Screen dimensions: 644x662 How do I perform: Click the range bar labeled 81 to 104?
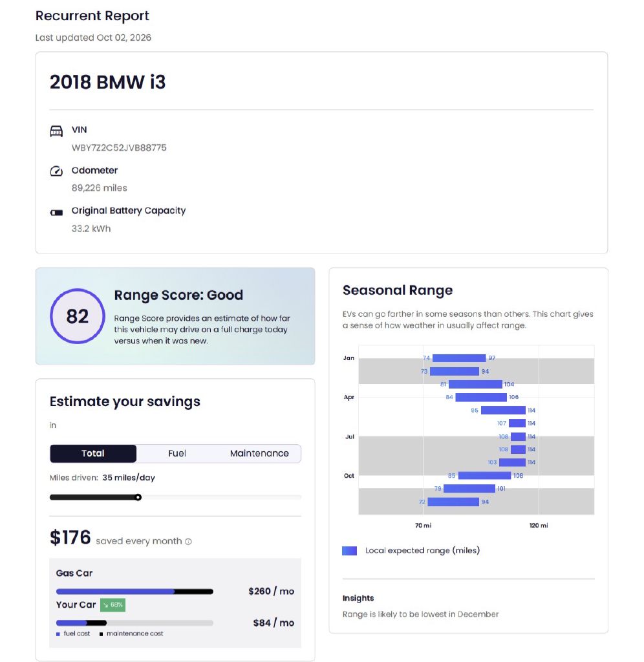pos(475,384)
